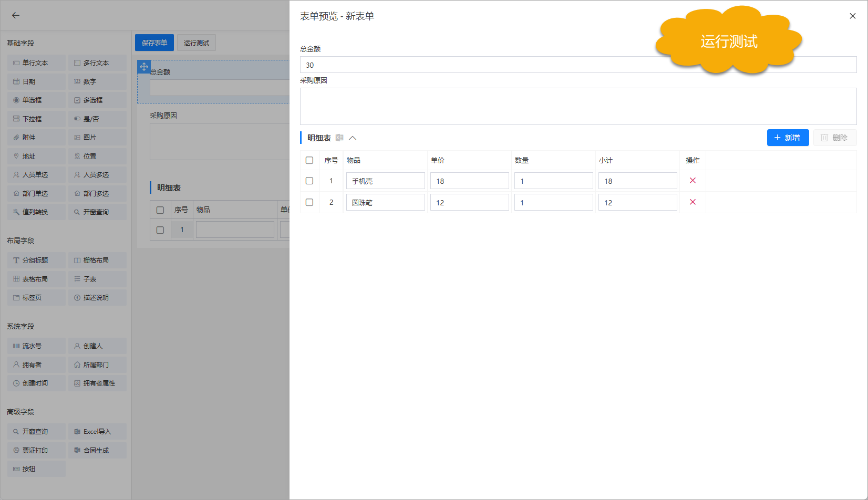868x500 pixels.
Task: Click the back arrow icon
Action: tap(16, 15)
